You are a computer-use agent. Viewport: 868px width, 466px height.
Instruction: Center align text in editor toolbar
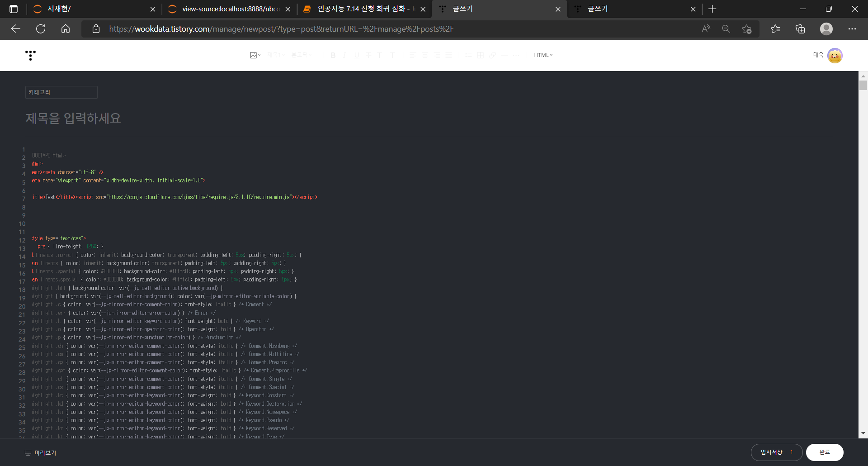tap(425, 55)
